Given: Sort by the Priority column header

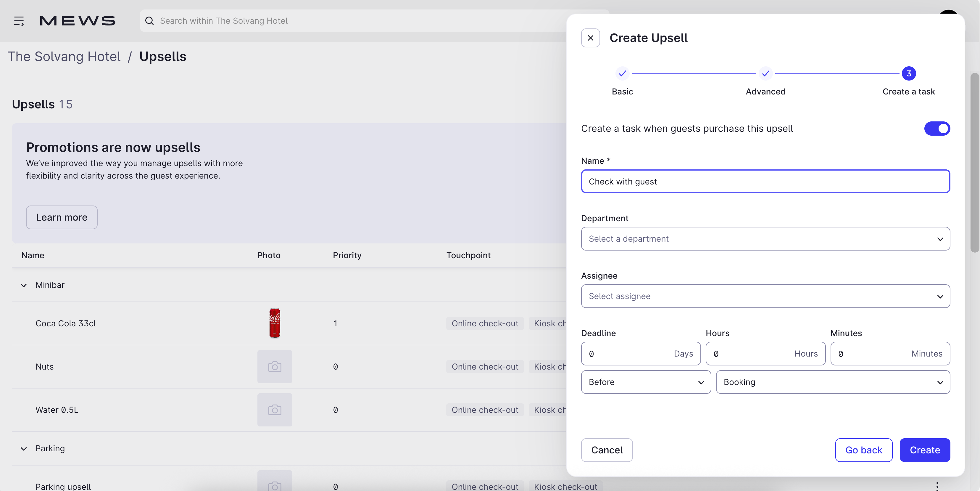Looking at the screenshot, I should [347, 255].
